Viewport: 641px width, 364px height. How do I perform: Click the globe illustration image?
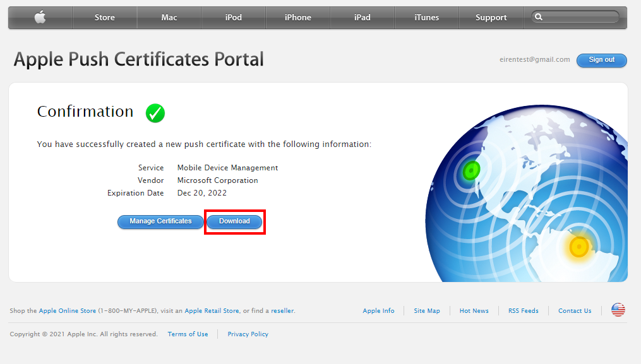527,193
